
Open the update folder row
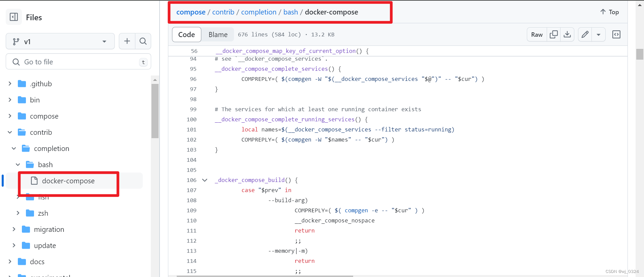point(74,245)
